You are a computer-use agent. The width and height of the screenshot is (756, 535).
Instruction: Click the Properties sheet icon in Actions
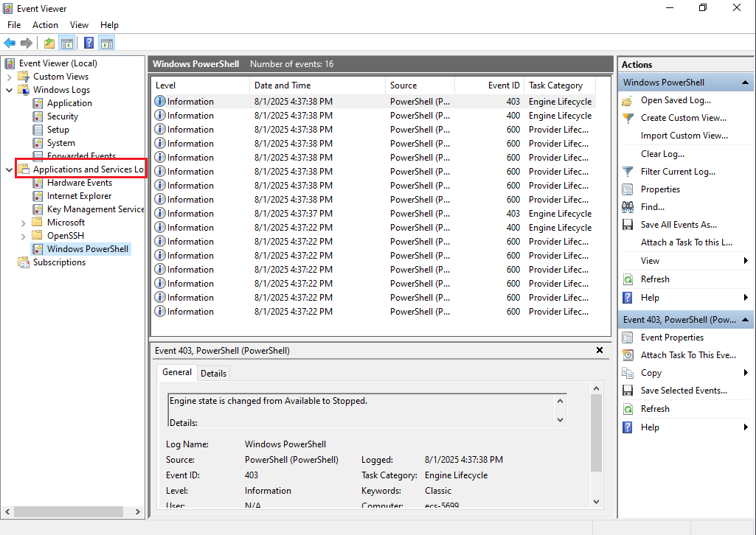(627, 189)
